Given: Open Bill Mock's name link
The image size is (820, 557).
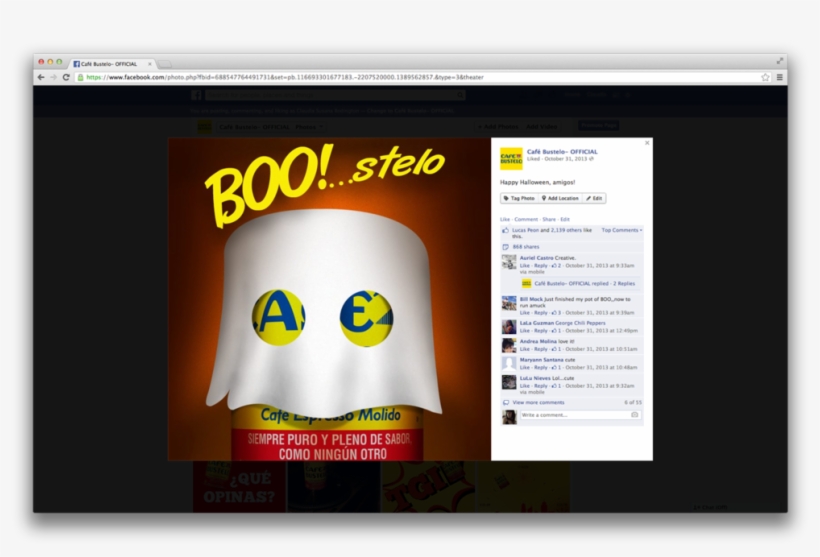Looking at the screenshot, I should pos(531,299).
